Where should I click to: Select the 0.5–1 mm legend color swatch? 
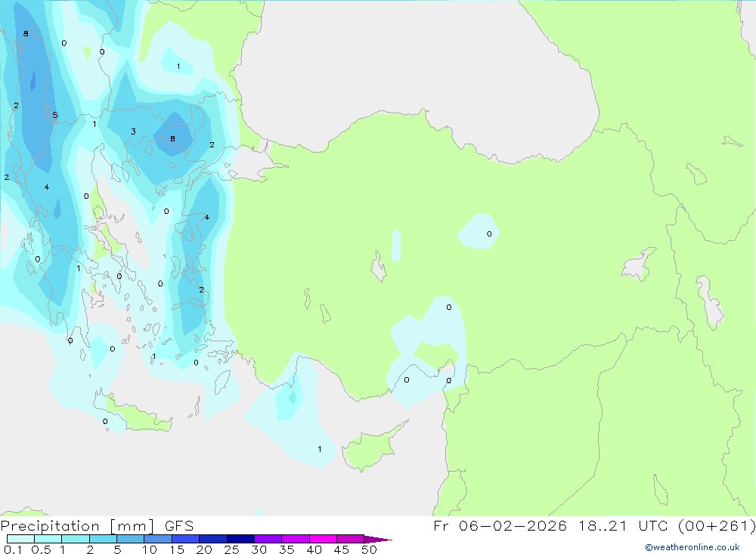48,539
